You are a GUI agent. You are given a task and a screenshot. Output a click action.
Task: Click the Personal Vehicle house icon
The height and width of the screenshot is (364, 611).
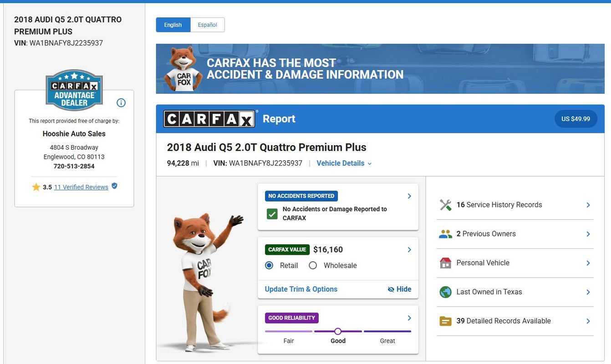[x=445, y=263]
